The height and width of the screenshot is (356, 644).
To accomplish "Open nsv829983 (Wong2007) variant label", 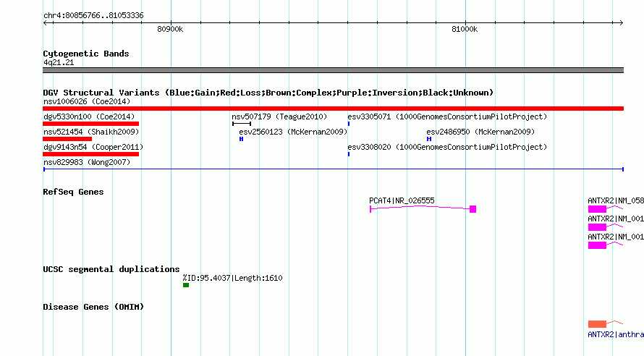I will pyautogui.click(x=87, y=162).
